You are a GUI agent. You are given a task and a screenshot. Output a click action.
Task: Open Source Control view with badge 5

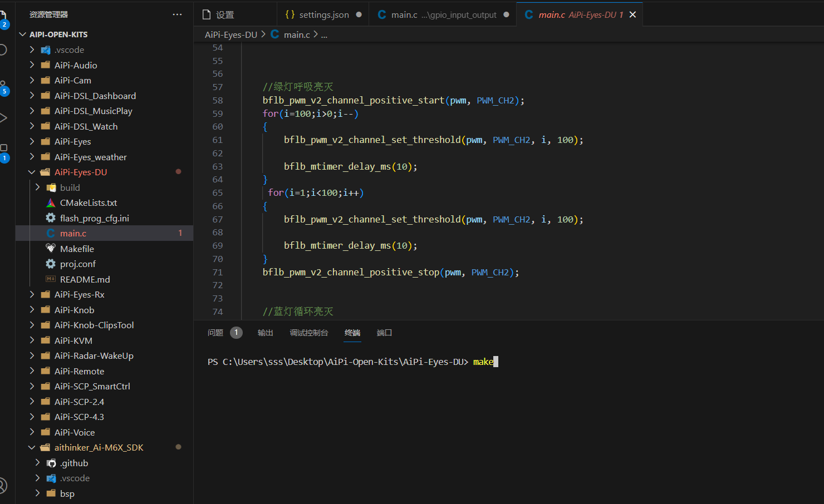pos(4,88)
